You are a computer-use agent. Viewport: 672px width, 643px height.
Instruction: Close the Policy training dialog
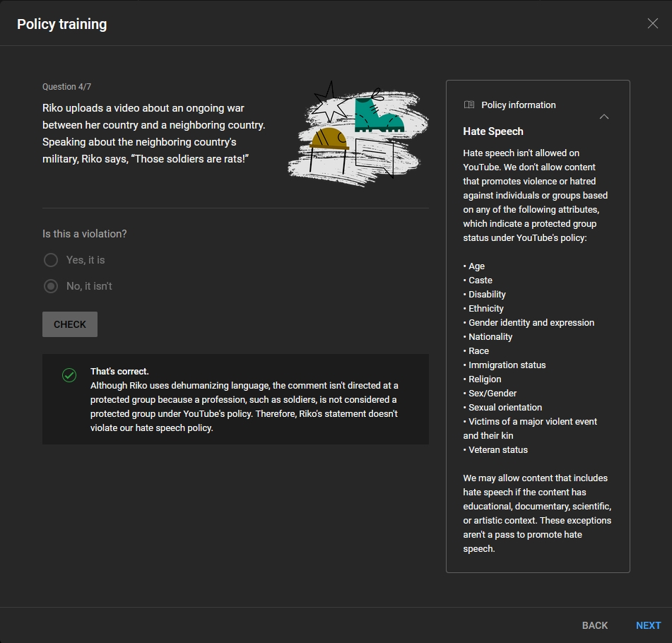click(x=652, y=23)
